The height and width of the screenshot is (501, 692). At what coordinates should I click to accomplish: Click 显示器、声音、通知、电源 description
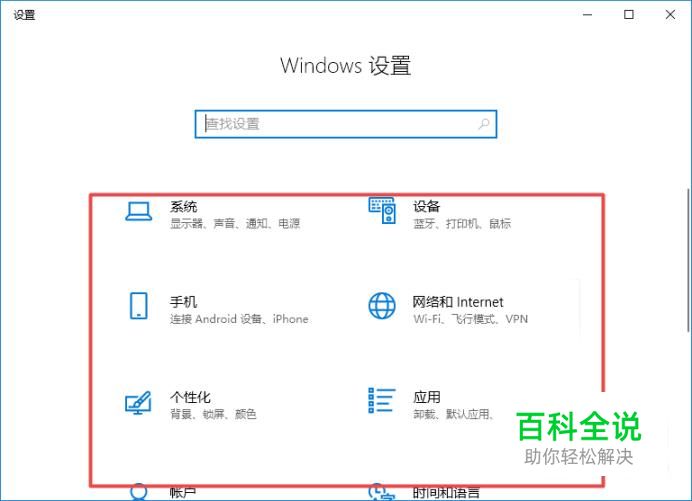235,224
